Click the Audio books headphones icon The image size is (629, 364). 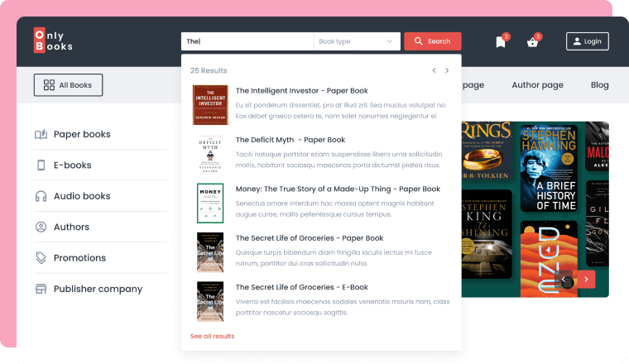coord(41,196)
